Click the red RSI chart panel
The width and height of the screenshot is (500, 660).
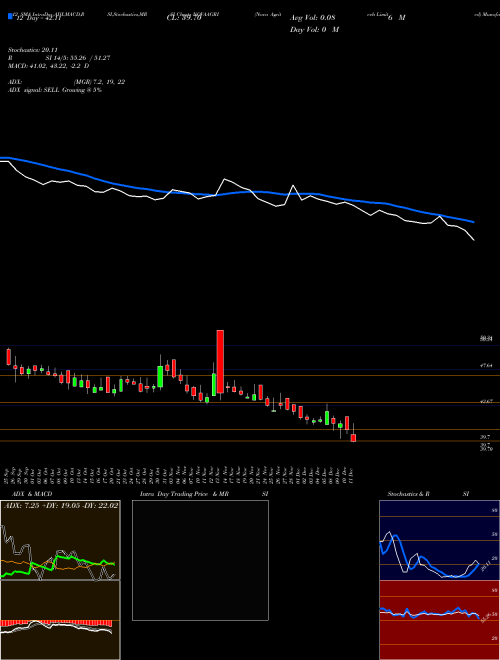click(x=439, y=620)
